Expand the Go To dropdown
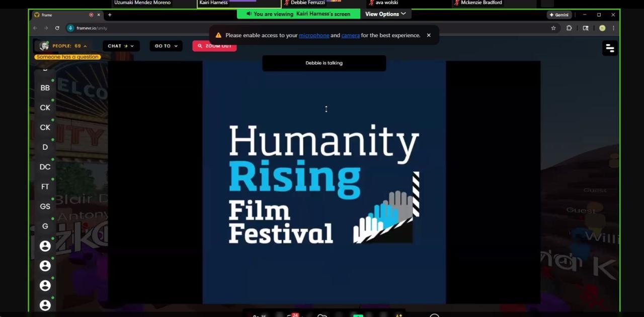 [166, 46]
